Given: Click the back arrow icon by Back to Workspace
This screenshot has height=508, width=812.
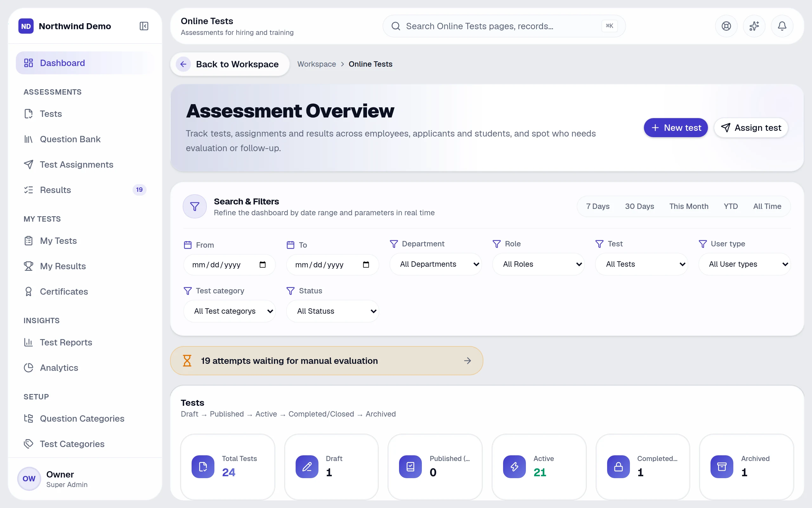Looking at the screenshot, I should click(183, 64).
